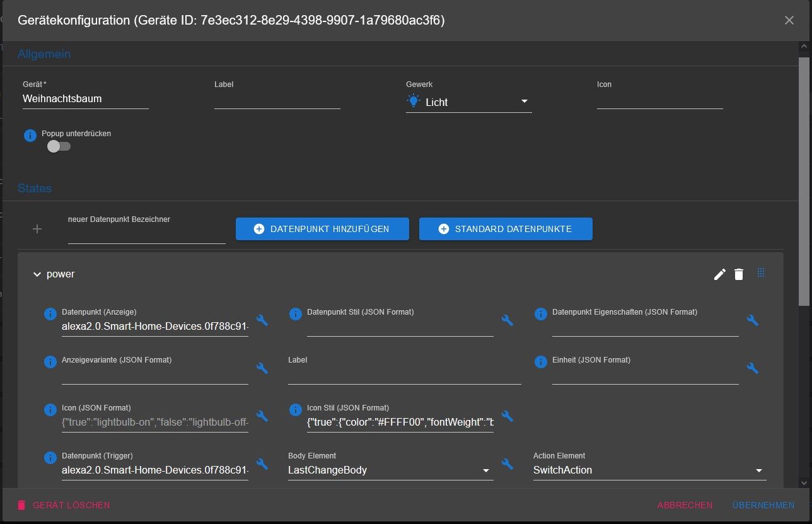Open wrench editor for Datenpunkt Eigenschaften
Screen dimensions: 812x524
point(752,320)
